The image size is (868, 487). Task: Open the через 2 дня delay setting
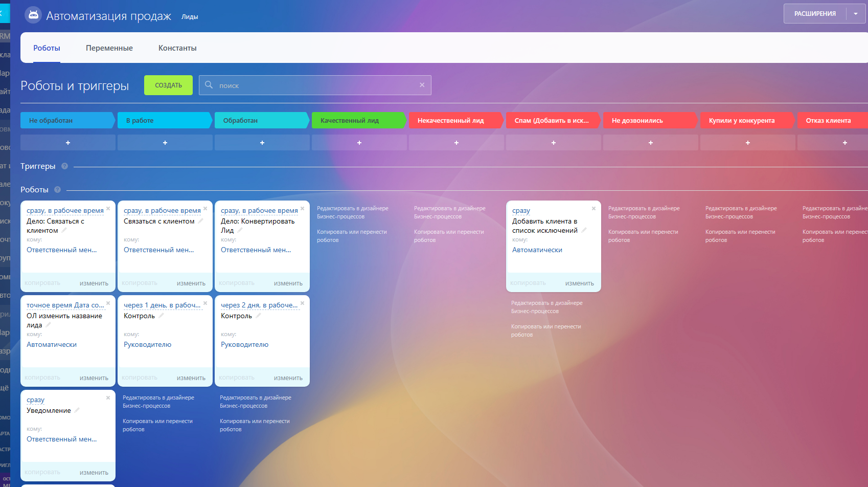(x=259, y=305)
